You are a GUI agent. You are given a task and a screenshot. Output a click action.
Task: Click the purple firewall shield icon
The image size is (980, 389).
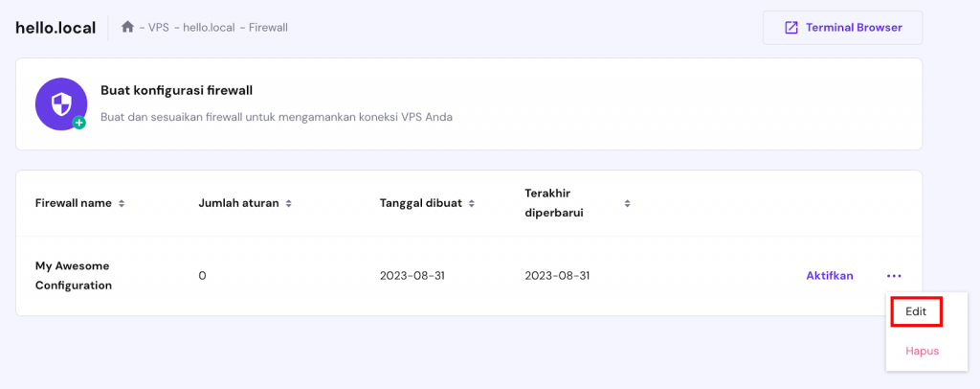tap(59, 102)
